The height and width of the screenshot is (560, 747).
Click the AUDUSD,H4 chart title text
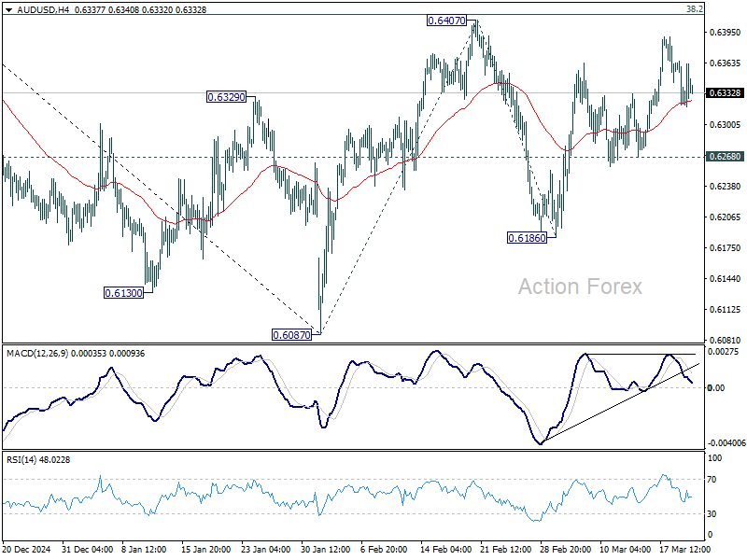click(x=43, y=9)
